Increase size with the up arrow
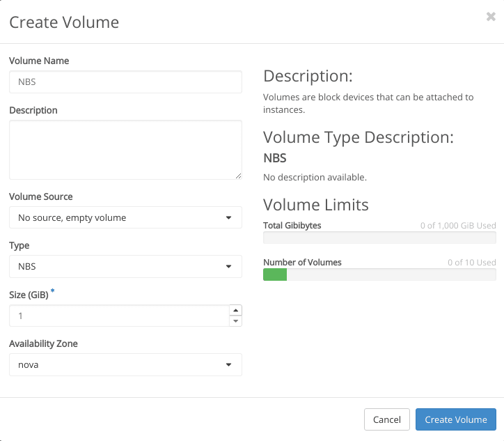Image resolution: width=504 pixels, height=441 pixels. click(236, 311)
